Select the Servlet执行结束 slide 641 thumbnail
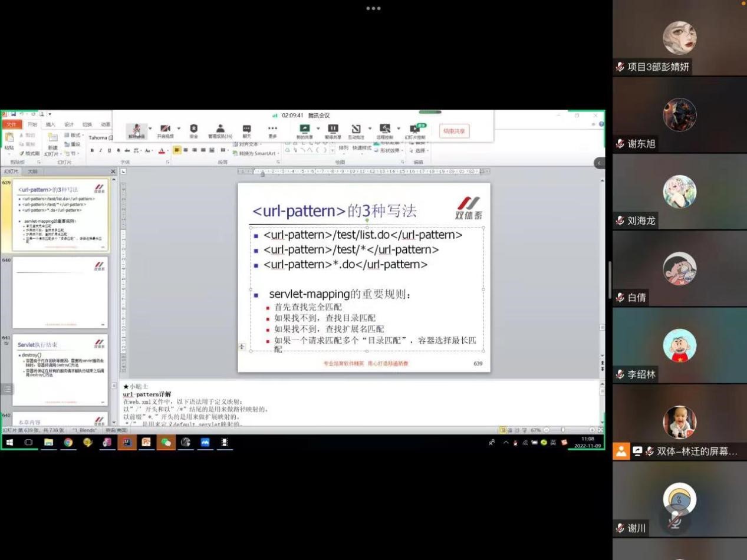747x560 pixels. click(60, 370)
